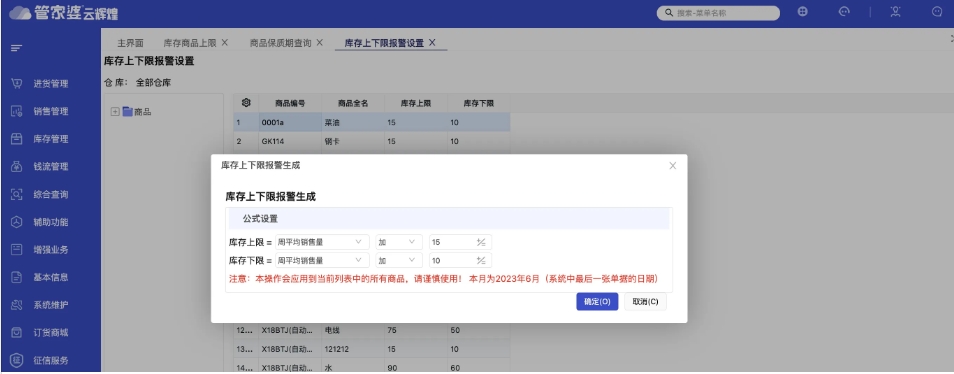This screenshot has width=954, height=374.
Task: Open the user profile icon in header
Action: click(x=896, y=12)
